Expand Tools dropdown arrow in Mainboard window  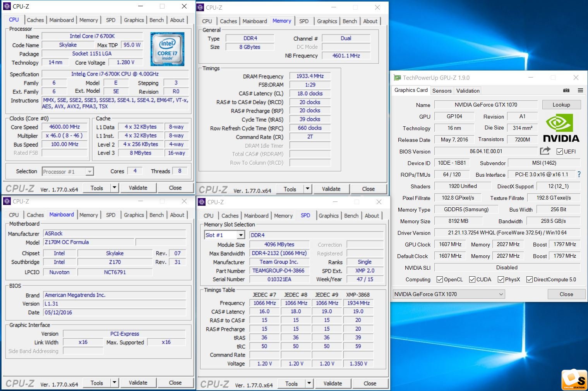tap(115, 383)
